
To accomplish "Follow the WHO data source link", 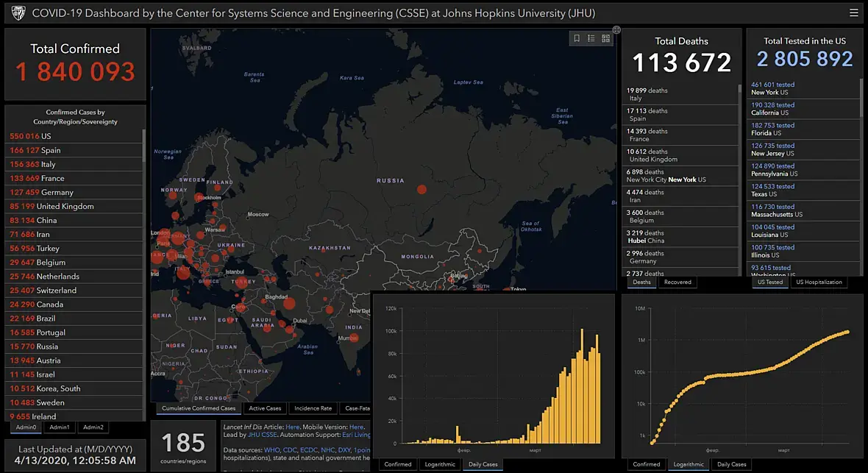I will click(272, 449).
